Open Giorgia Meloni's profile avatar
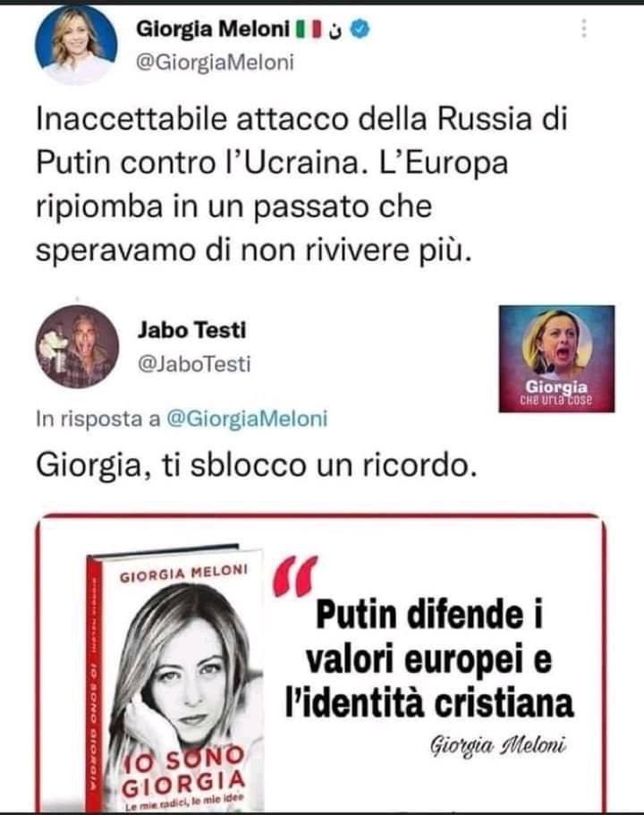Screen dimensions: 644x815 point(76,44)
